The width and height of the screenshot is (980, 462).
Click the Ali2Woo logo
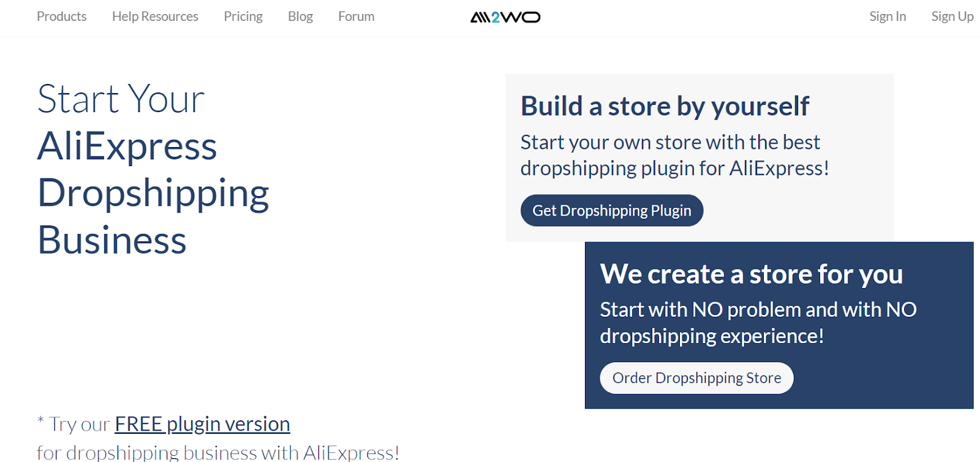505,17
